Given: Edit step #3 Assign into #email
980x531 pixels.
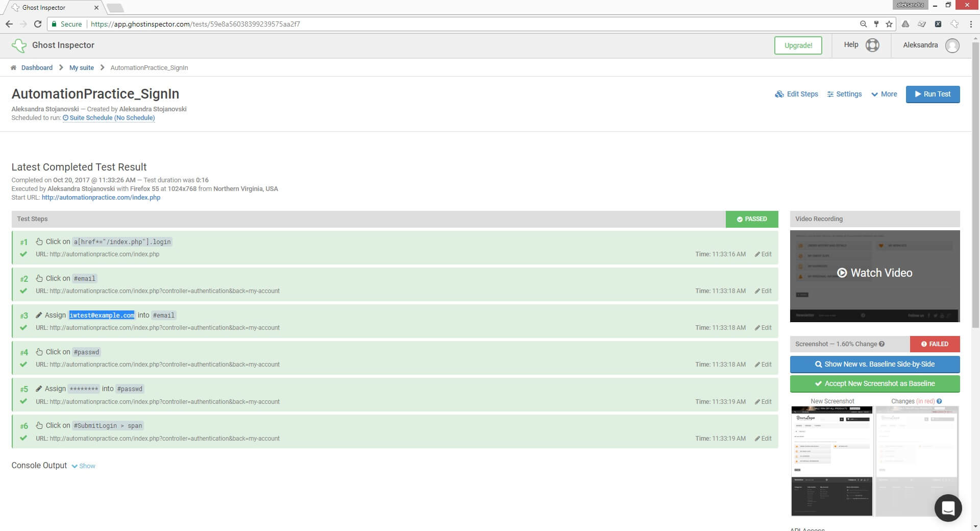Looking at the screenshot, I should tap(763, 328).
